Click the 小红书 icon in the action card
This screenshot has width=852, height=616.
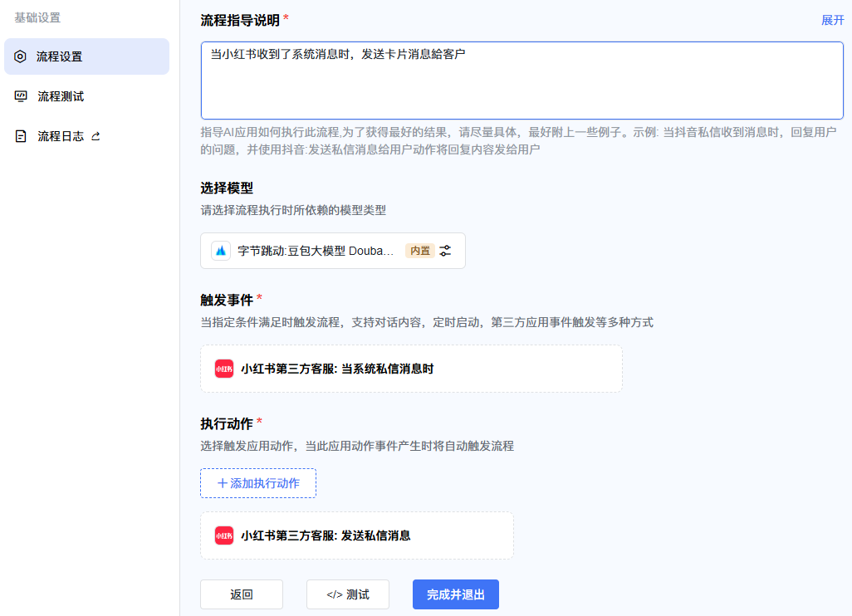[x=224, y=535]
